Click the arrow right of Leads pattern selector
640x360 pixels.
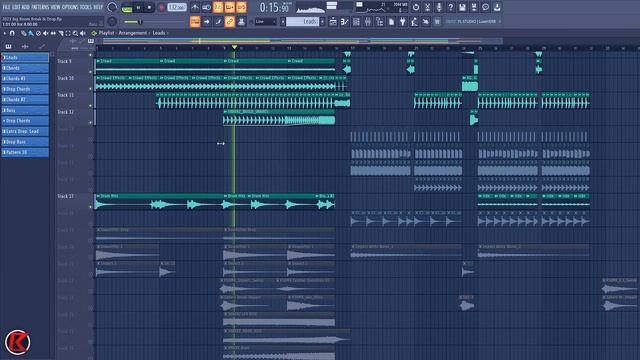323,22
